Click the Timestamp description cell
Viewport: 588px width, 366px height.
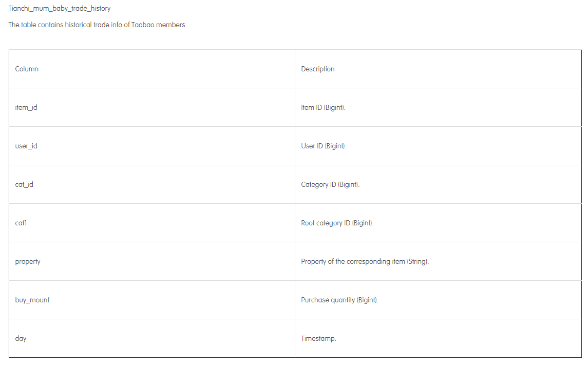coord(438,338)
